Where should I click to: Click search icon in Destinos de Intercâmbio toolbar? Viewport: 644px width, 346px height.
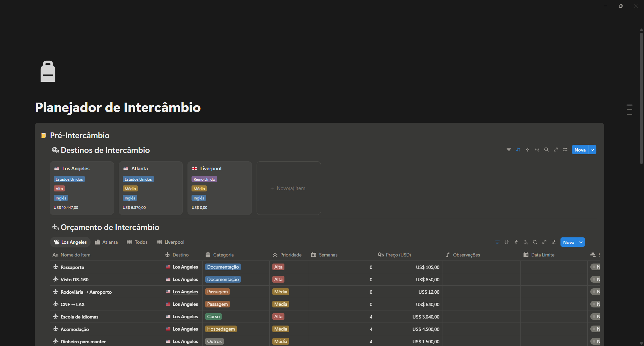point(546,150)
